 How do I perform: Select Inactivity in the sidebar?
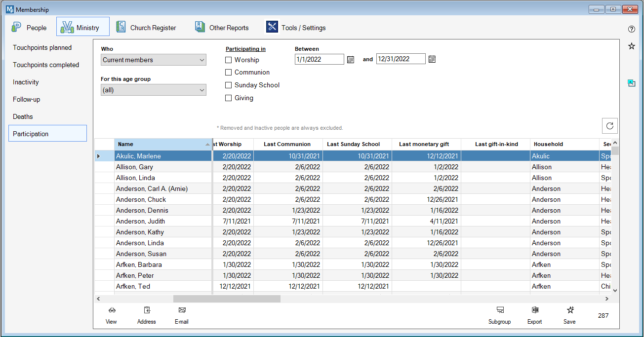[26, 82]
